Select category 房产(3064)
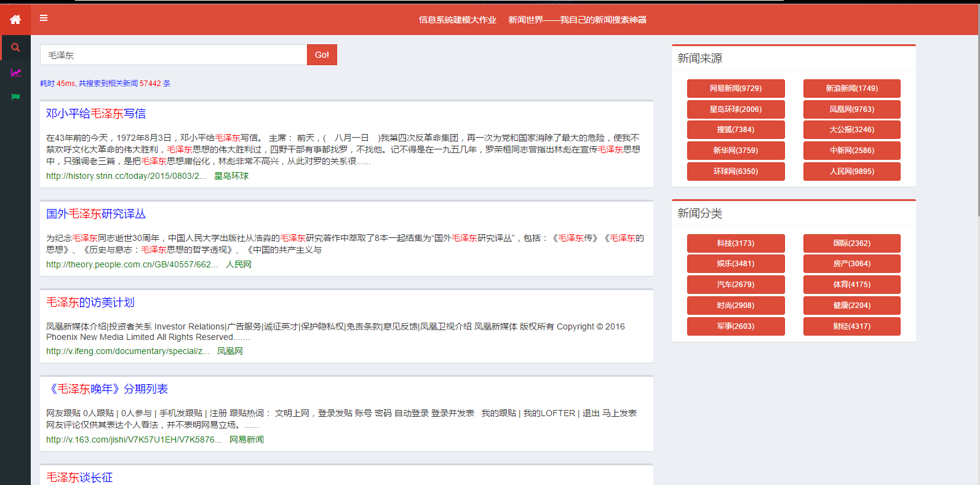The height and width of the screenshot is (485, 980). click(852, 264)
